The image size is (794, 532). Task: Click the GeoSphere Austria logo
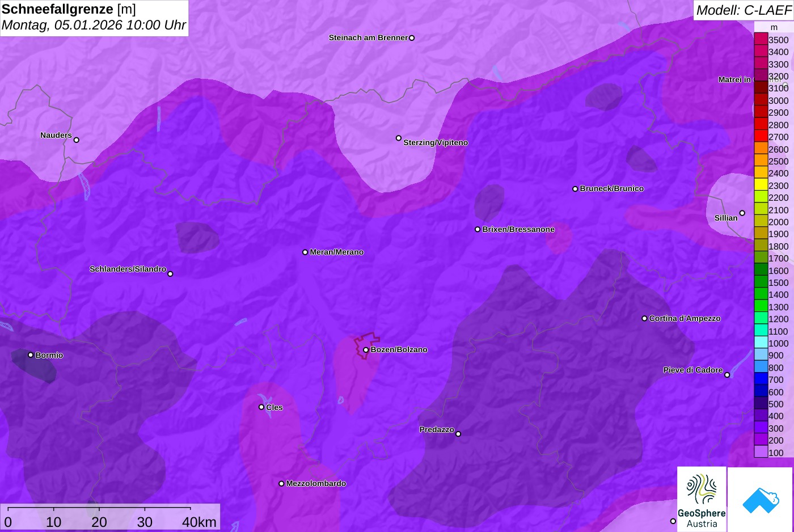(x=702, y=499)
